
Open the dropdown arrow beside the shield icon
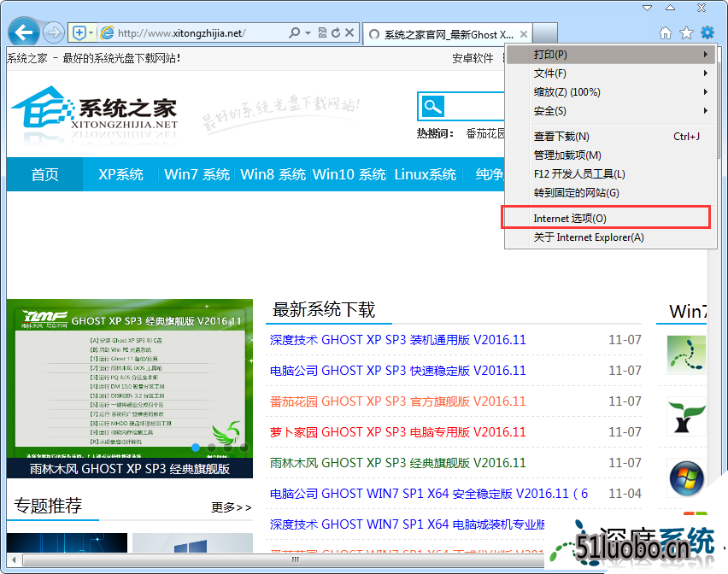91,33
